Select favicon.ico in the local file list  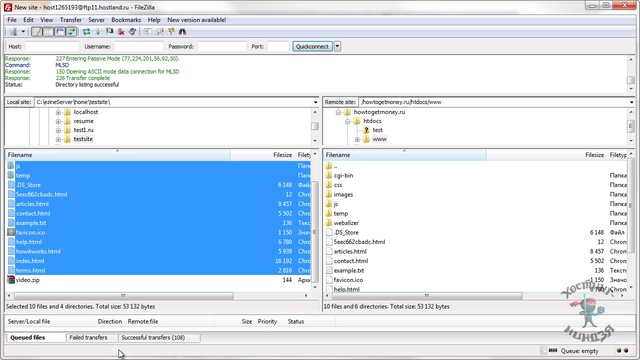pos(31,233)
